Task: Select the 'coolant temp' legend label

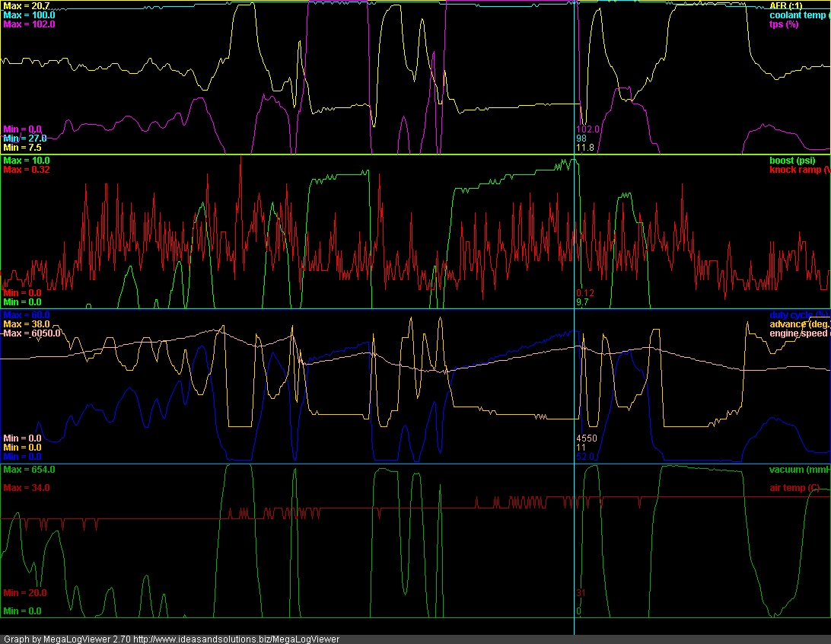Action: coord(800,15)
